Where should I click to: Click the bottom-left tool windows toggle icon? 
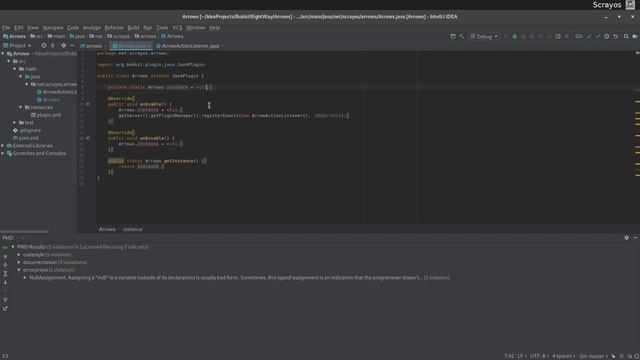point(5,356)
